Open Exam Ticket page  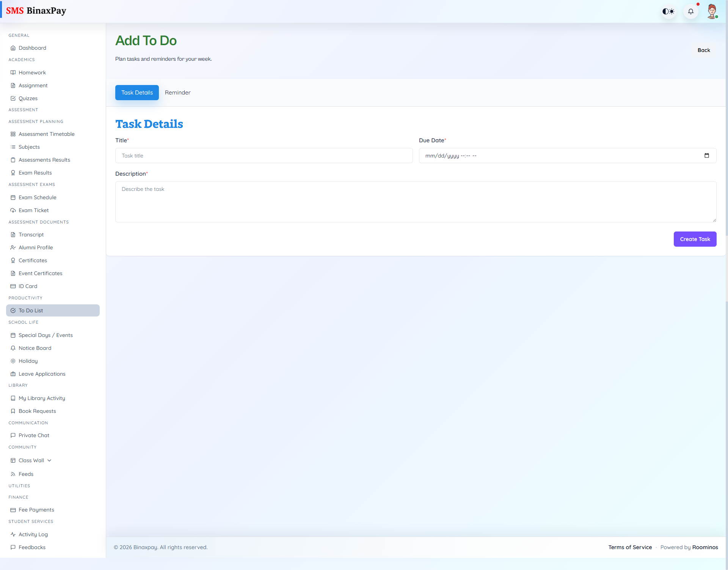click(33, 210)
